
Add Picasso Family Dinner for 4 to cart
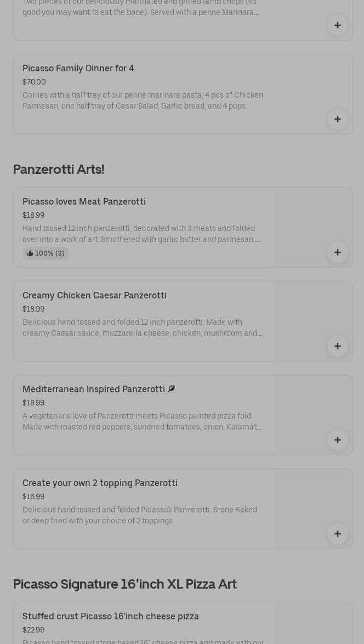point(338,119)
